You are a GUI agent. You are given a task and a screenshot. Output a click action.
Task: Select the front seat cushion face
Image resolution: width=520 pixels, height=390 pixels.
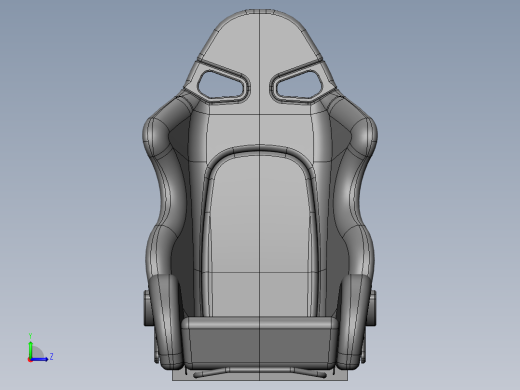click(260, 345)
